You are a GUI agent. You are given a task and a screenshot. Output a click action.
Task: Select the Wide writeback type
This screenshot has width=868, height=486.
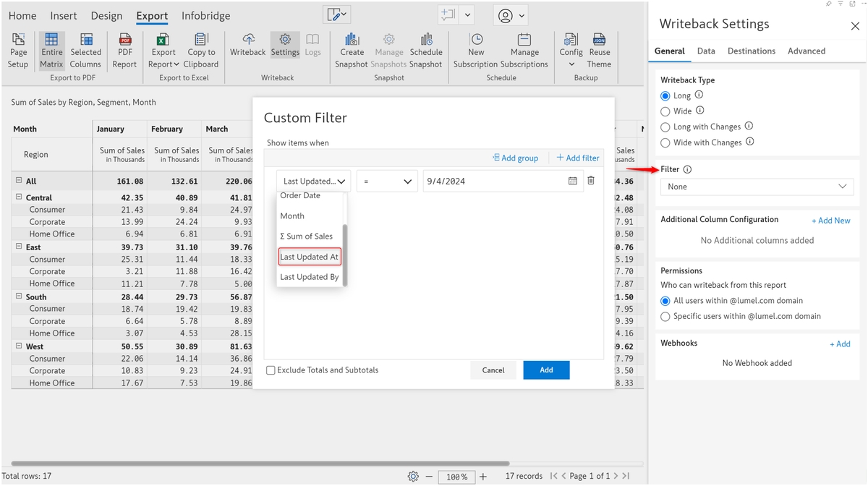pos(665,111)
